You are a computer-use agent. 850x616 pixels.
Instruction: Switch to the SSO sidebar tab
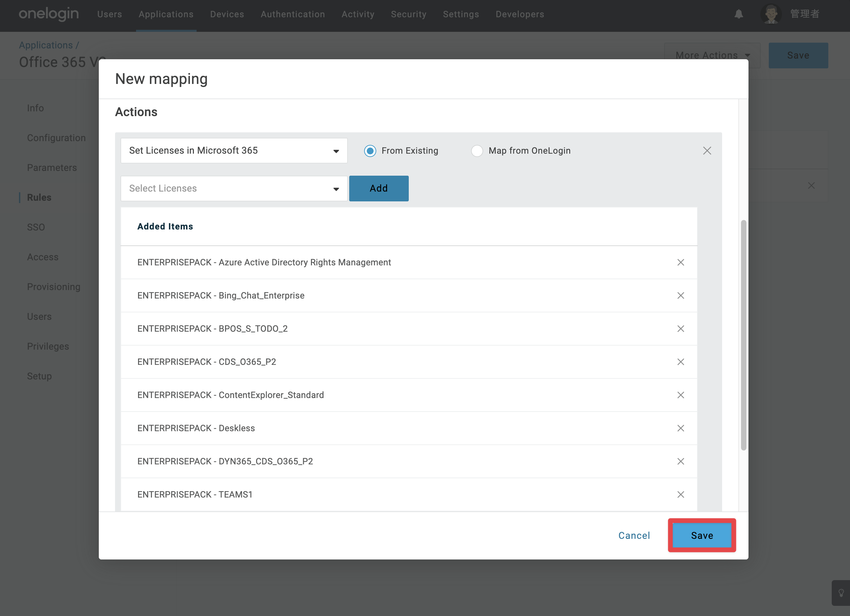tap(36, 227)
